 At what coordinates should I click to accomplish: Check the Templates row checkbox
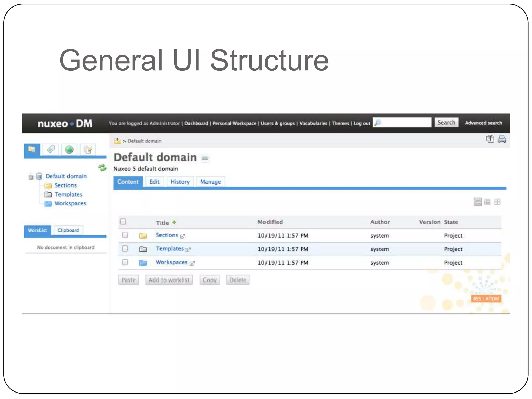pos(125,249)
